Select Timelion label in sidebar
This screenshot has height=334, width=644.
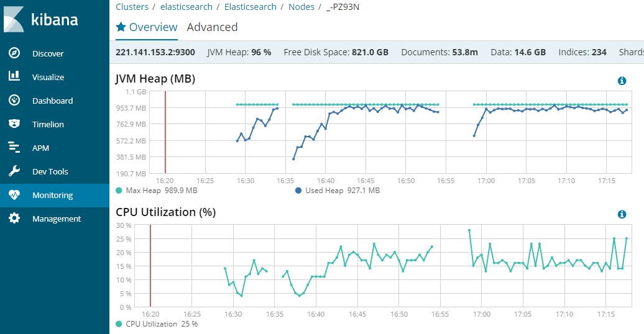(48, 124)
